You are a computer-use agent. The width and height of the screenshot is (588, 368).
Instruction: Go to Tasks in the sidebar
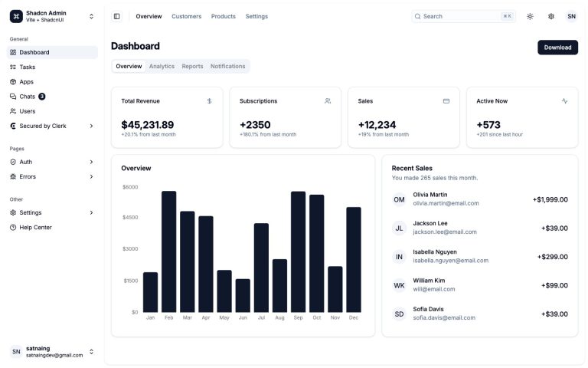(x=52, y=67)
